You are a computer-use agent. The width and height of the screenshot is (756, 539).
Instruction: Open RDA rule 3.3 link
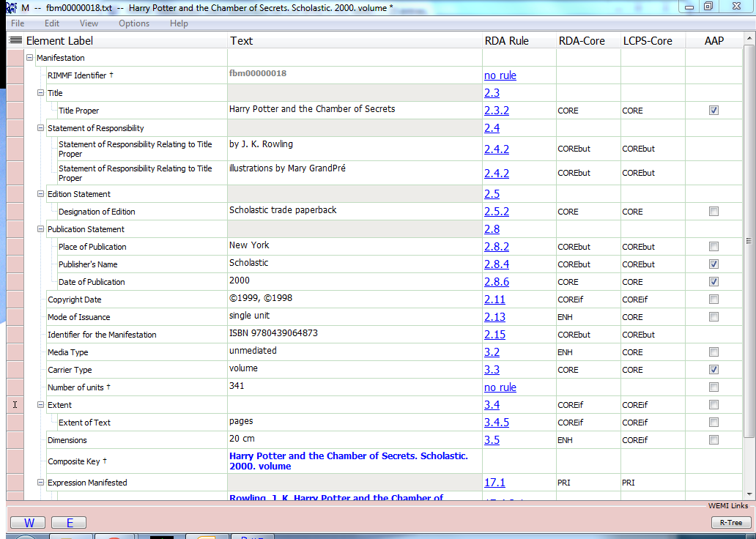click(x=492, y=370)
